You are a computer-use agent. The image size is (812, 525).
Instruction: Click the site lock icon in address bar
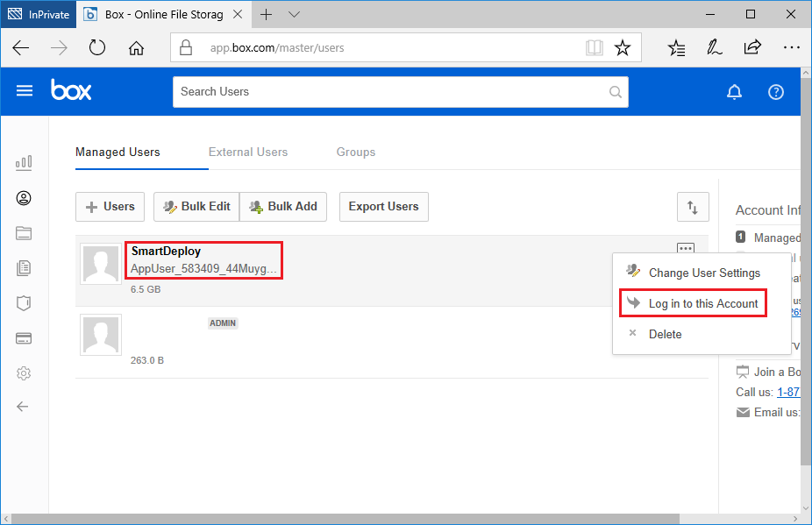(186, 47)
